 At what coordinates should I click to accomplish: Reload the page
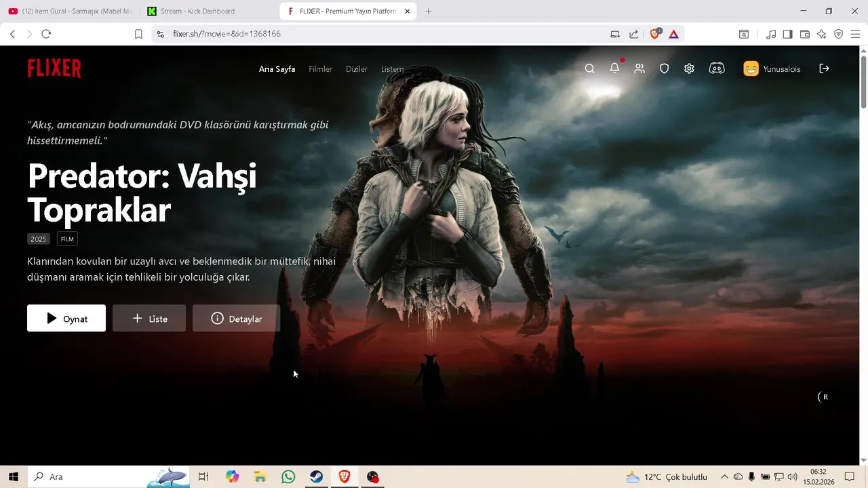point(46,34)
